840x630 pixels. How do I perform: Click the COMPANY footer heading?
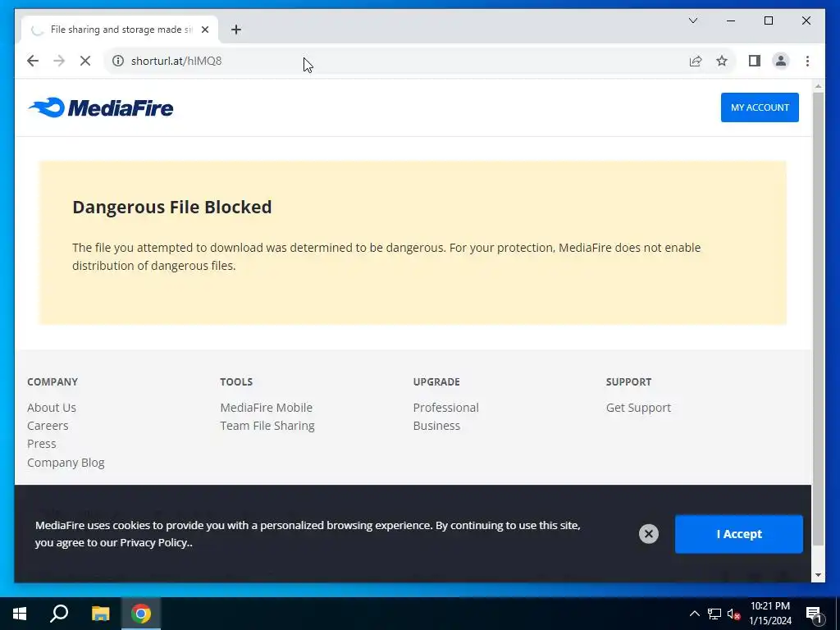click(52, 382)
